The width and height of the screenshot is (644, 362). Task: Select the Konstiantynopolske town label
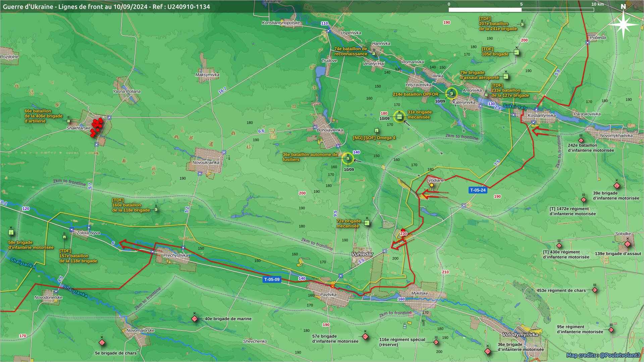pos(281,23)
